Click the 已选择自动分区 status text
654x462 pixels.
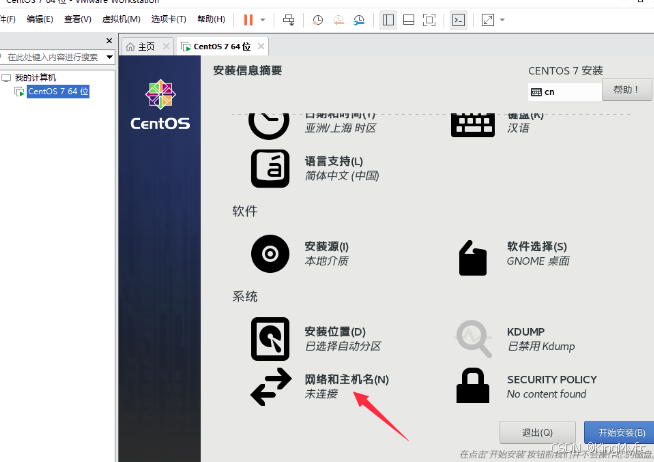[x=343, y=346]
